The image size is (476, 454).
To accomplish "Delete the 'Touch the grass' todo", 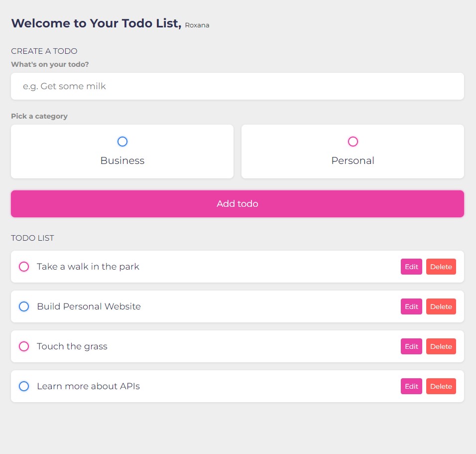I will coord(441,346).
